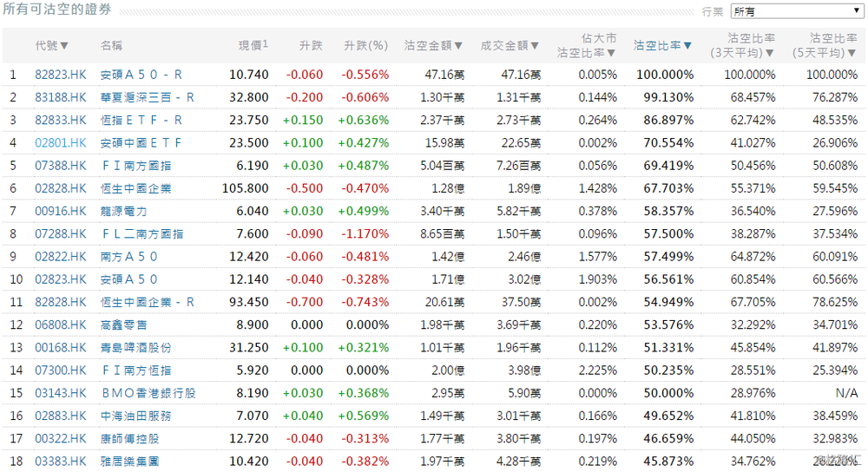Sort by 沽空金額 column arrow
This screenshot has height=472, width=868.
(458, 46)
